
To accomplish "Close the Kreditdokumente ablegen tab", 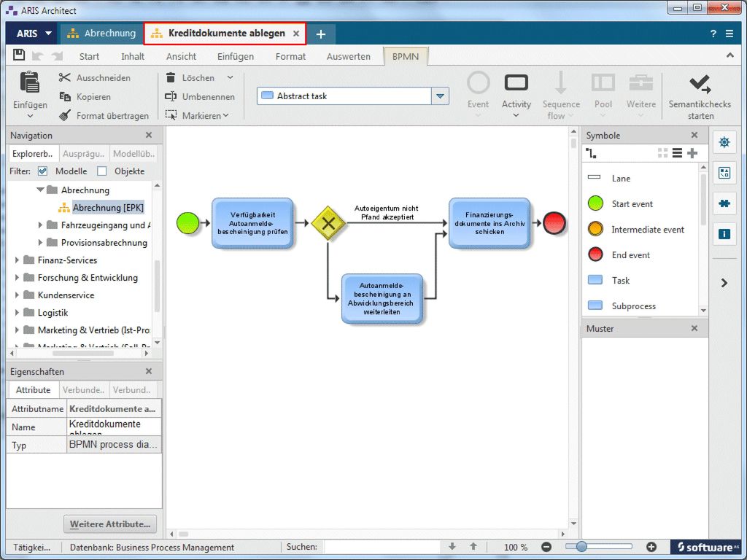I will [296, 34].
